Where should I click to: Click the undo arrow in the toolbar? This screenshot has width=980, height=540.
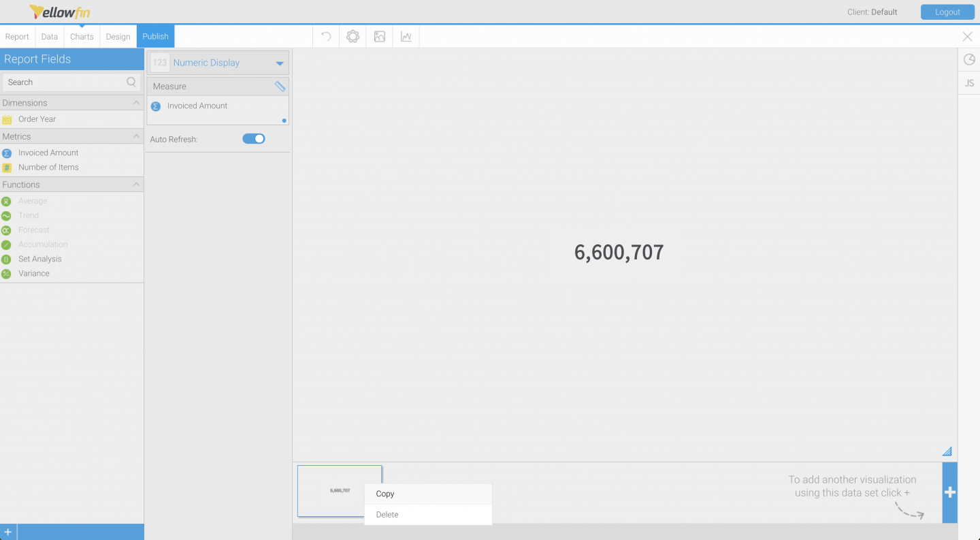point(325,36)
